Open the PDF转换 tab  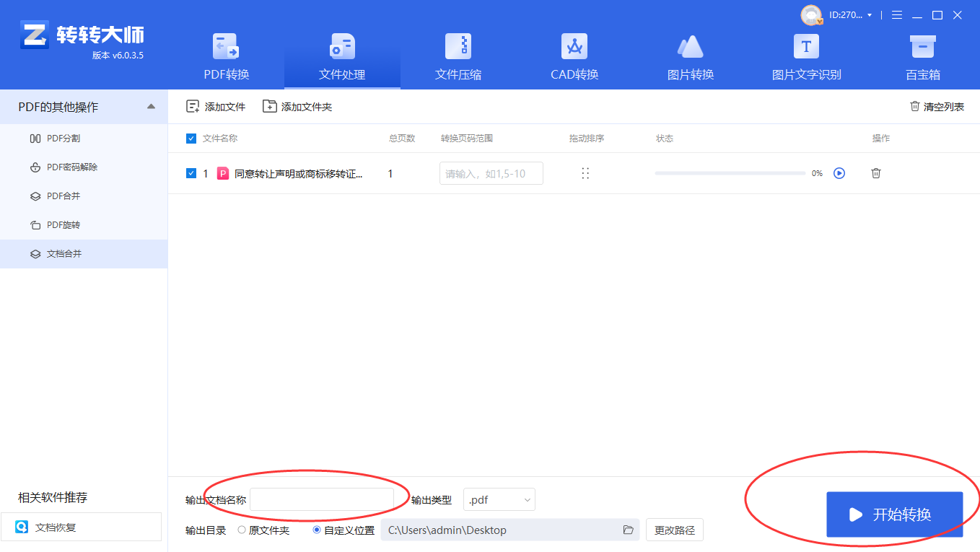(x=226, y=58)
